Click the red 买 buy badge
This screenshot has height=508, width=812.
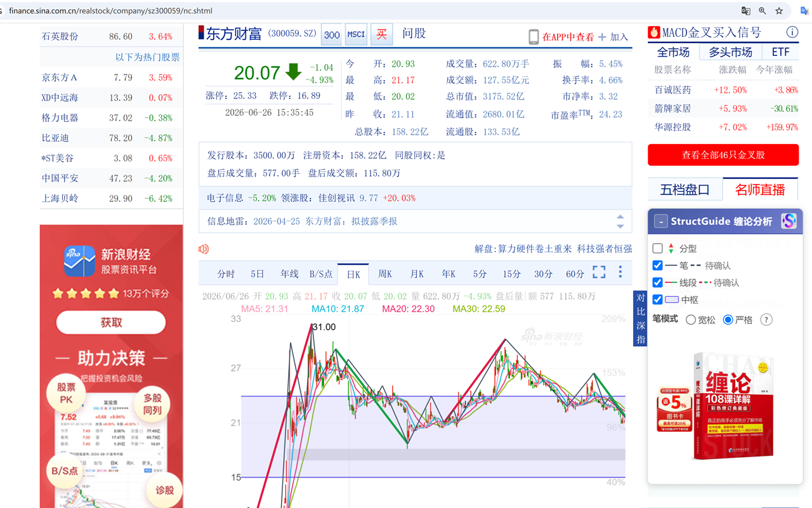pos(381,35)
